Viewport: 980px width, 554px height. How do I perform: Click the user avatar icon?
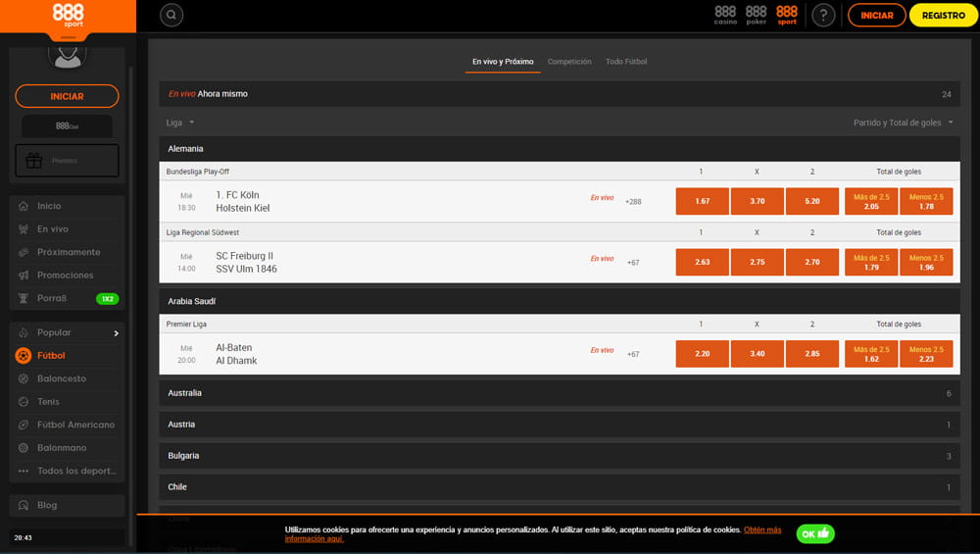click(x=68, y=56)
